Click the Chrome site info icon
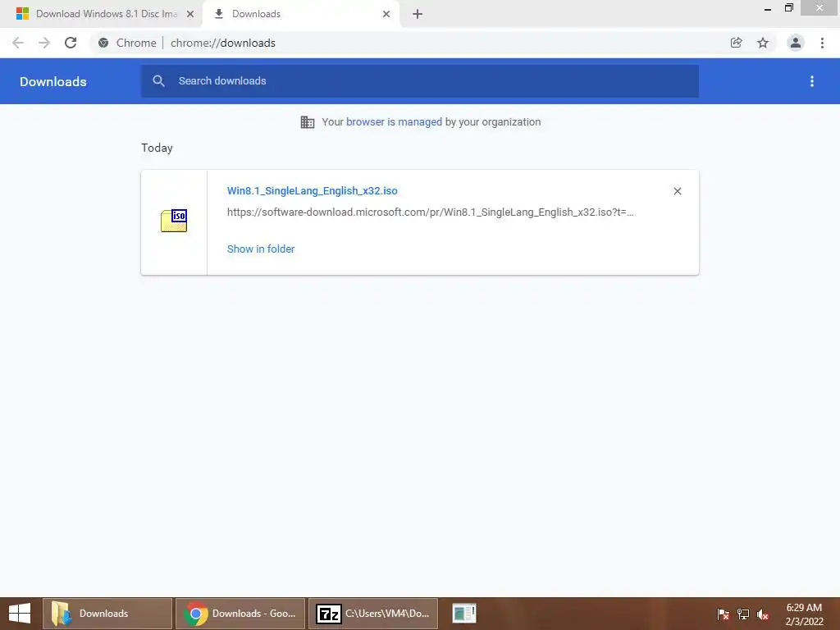840x630 pixels. 103,43
